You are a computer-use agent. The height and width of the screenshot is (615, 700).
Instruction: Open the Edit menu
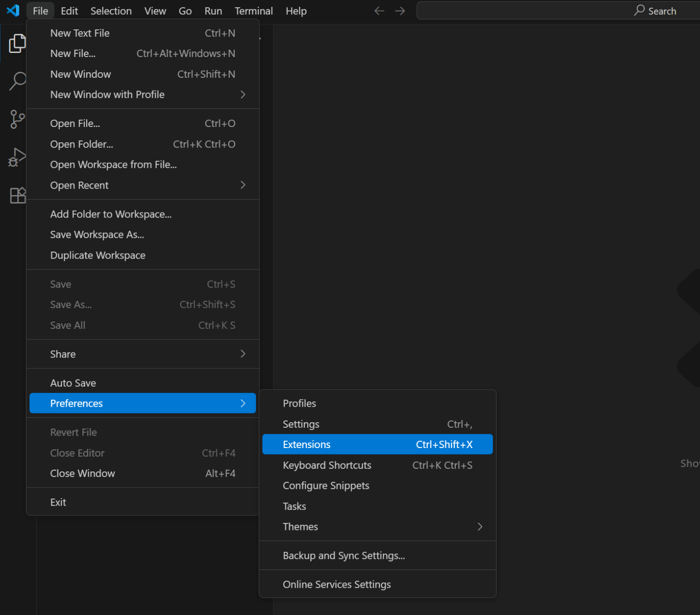(x=69, y=11)
